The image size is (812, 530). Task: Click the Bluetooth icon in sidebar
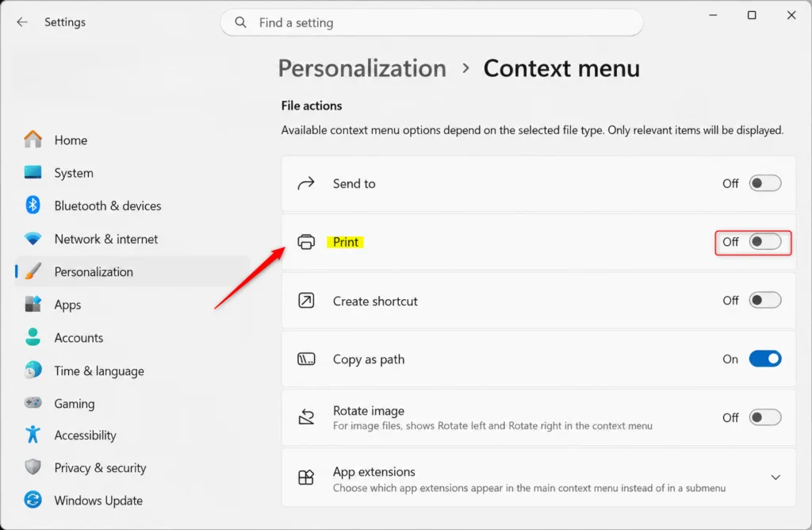(33, 205)
